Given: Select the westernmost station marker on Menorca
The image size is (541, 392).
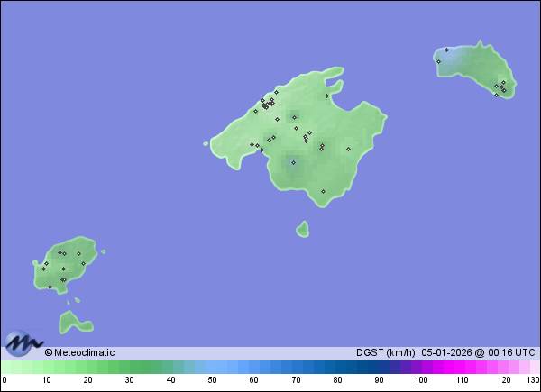Looking at the screenshot, I should coord(437,61).
